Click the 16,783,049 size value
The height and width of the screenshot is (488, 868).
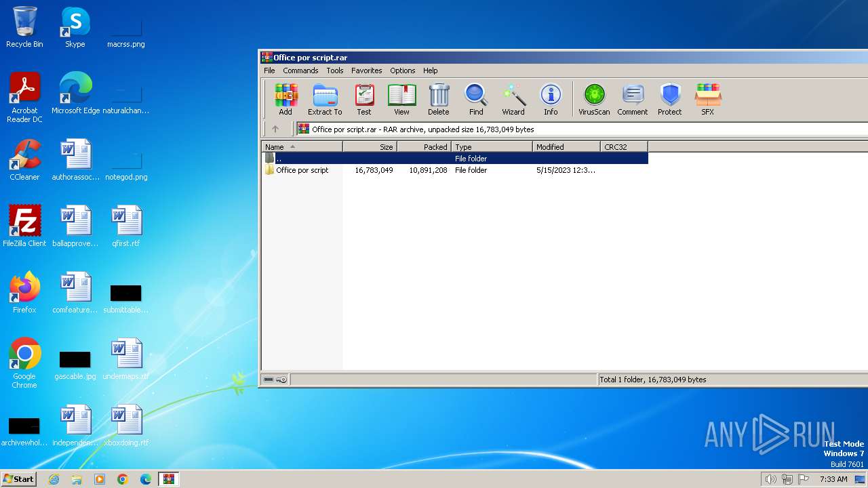tap(374, 170)
